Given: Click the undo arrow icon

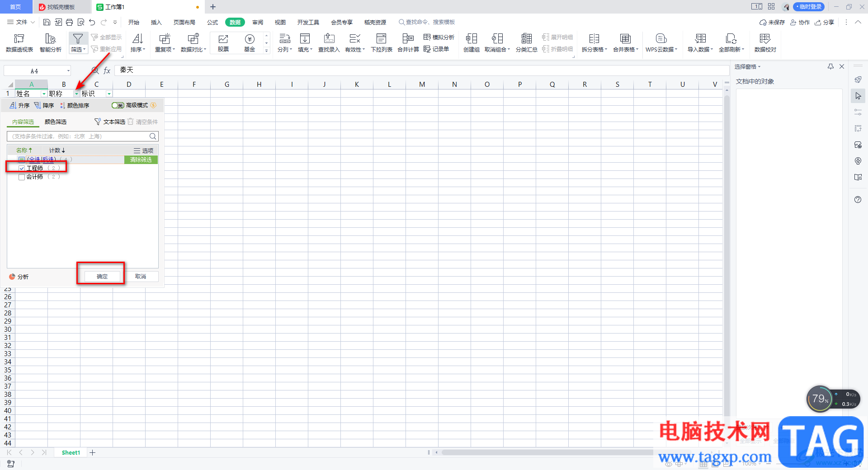Looking at the screenshot, I should point(92,22).
